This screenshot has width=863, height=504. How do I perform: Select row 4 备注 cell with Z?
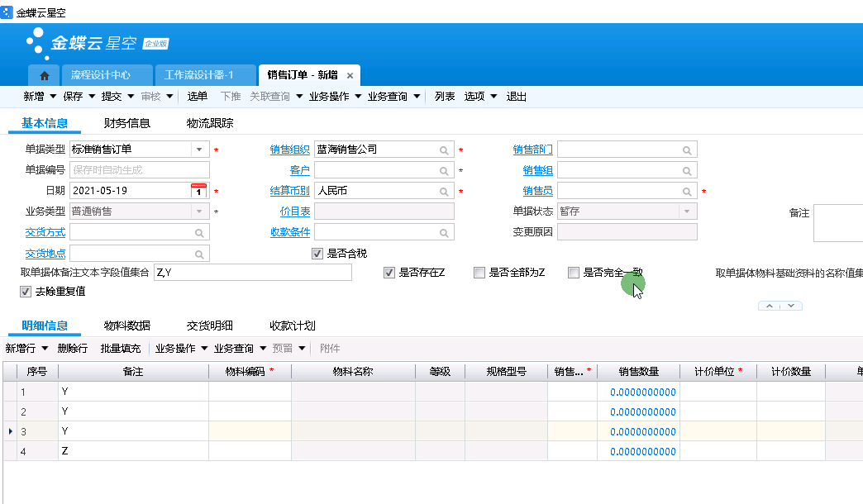tap(133, 451)
